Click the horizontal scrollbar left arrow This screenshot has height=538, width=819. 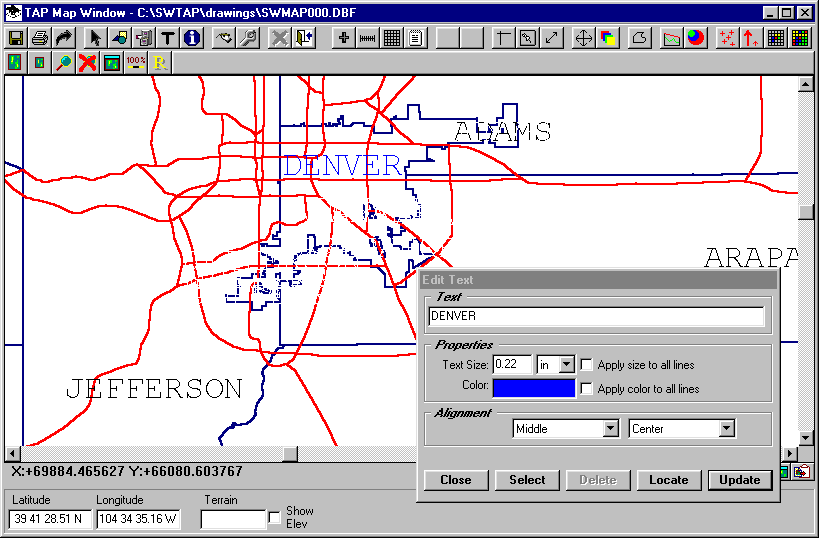click(x=11, y=453)
